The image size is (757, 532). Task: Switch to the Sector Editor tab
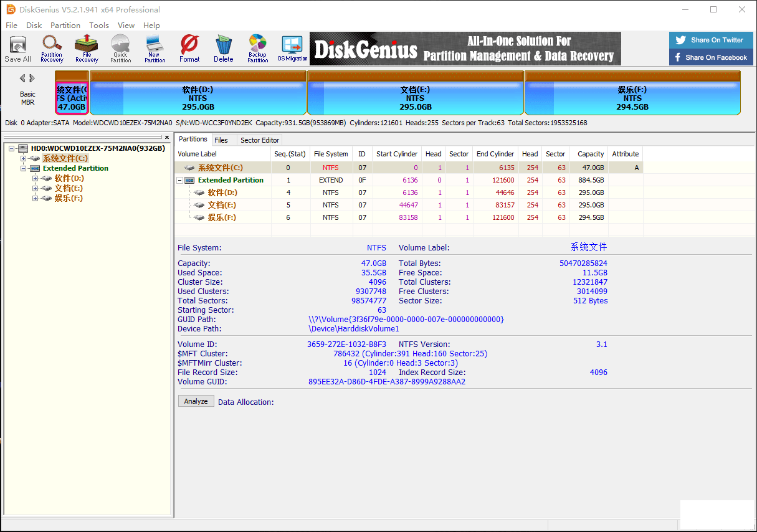(260, 140)
